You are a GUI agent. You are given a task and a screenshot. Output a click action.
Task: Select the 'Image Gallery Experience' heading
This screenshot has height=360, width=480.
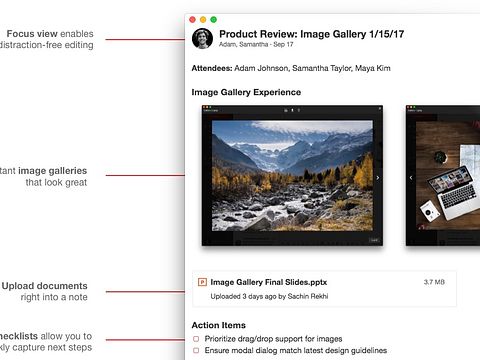click(x=246, y=92)
